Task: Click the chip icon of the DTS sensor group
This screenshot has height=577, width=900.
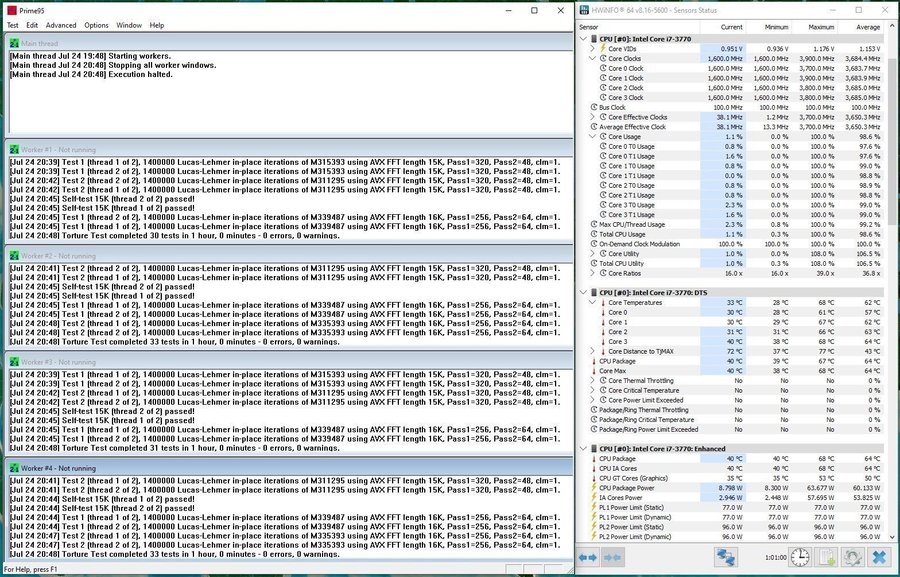Action: click(x=593, y=293)
